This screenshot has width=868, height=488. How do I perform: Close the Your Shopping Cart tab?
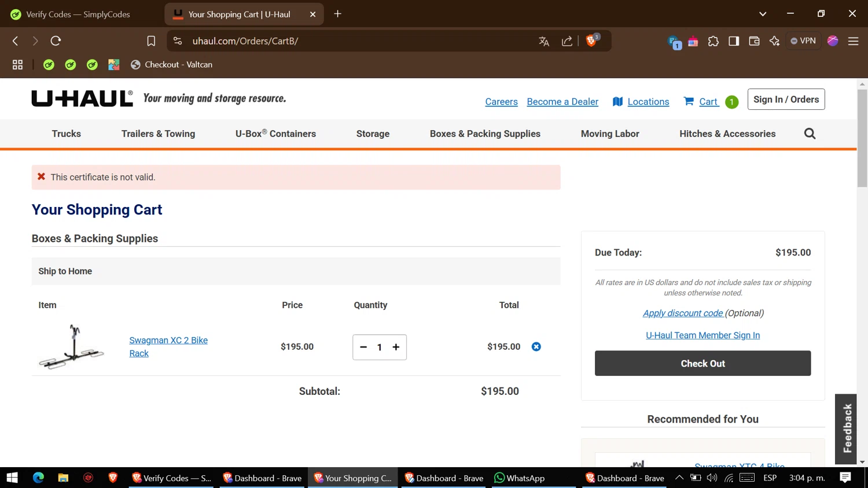coord(313,14)
